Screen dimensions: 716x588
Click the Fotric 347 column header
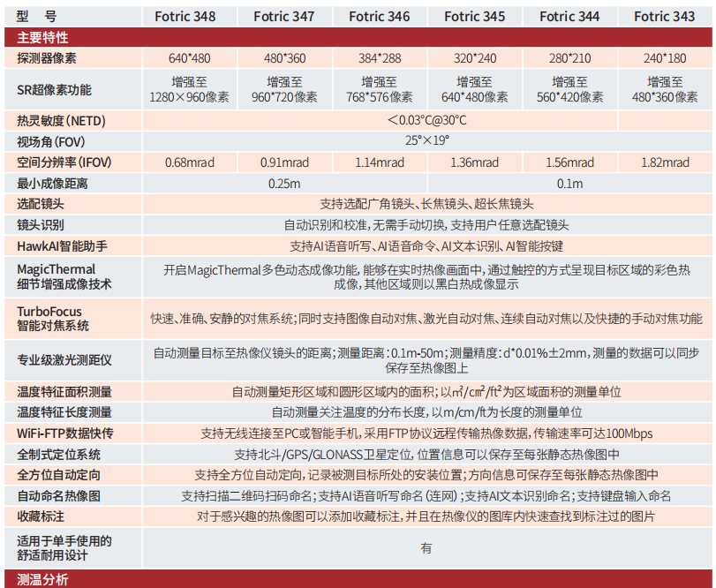click(283, 16)
